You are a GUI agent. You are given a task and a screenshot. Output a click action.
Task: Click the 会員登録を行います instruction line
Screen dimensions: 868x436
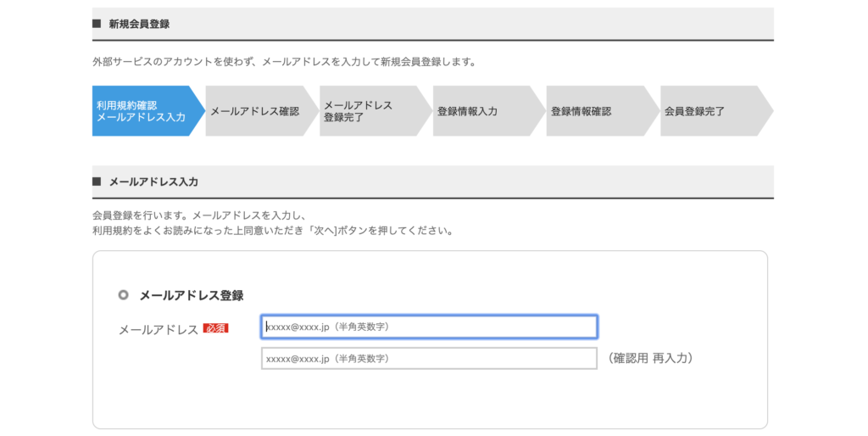(x=200, y=215)
